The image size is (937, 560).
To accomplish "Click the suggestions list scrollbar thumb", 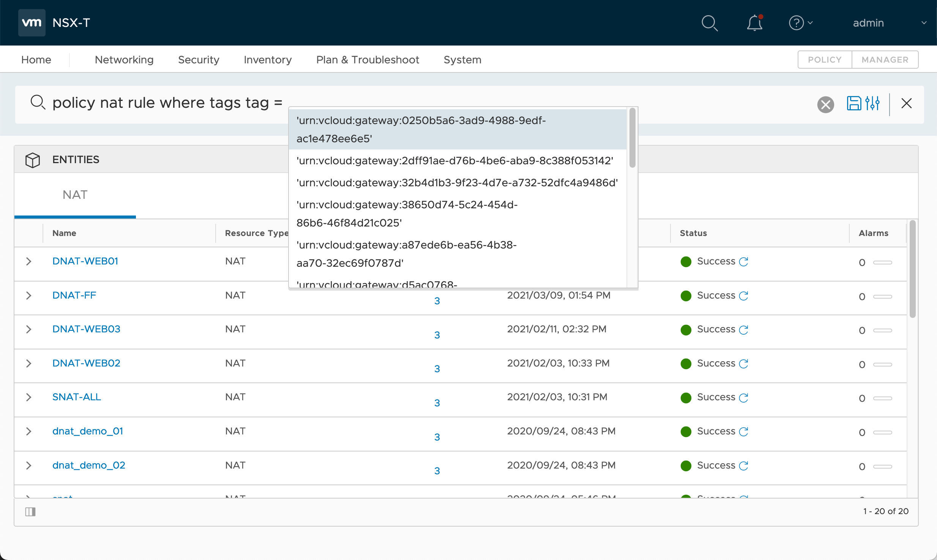I will [632, 138].
